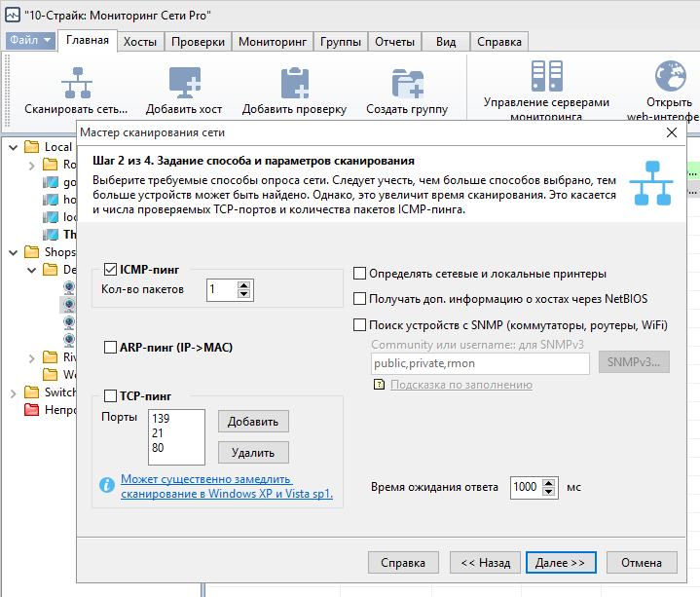Open the web interface globe icon

670,75
